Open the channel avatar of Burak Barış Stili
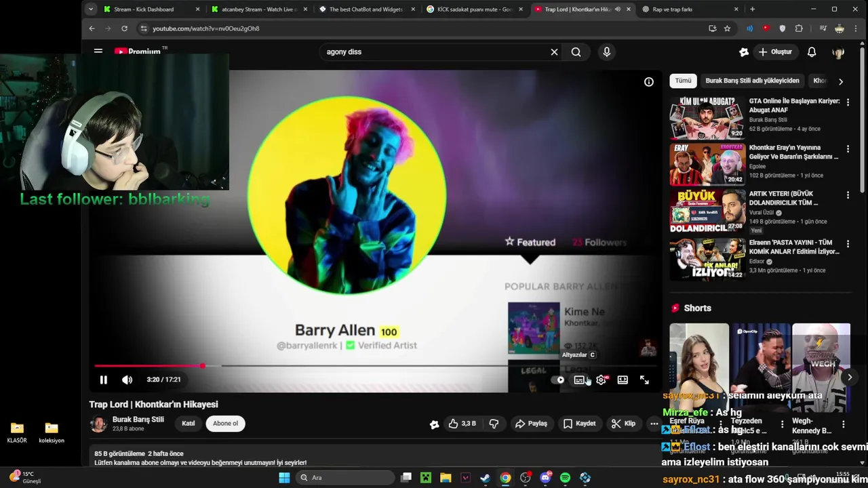 pyautogui.click(x=99, y=424)
